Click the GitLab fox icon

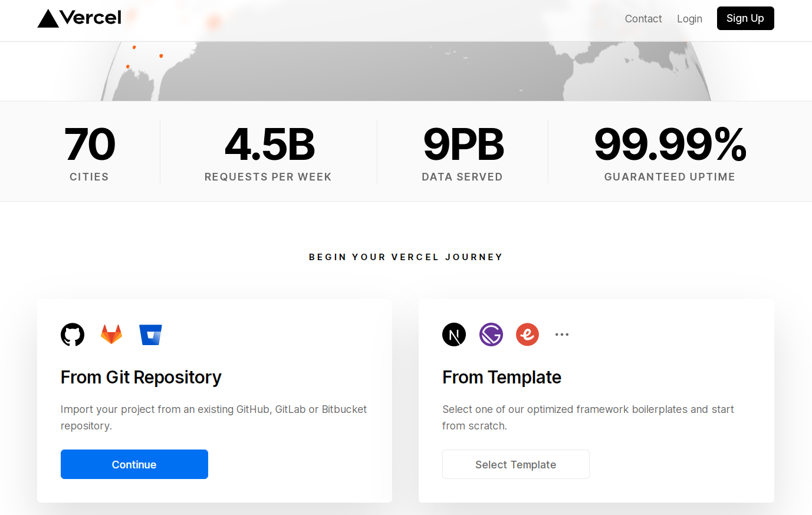[x=111, y=334]
